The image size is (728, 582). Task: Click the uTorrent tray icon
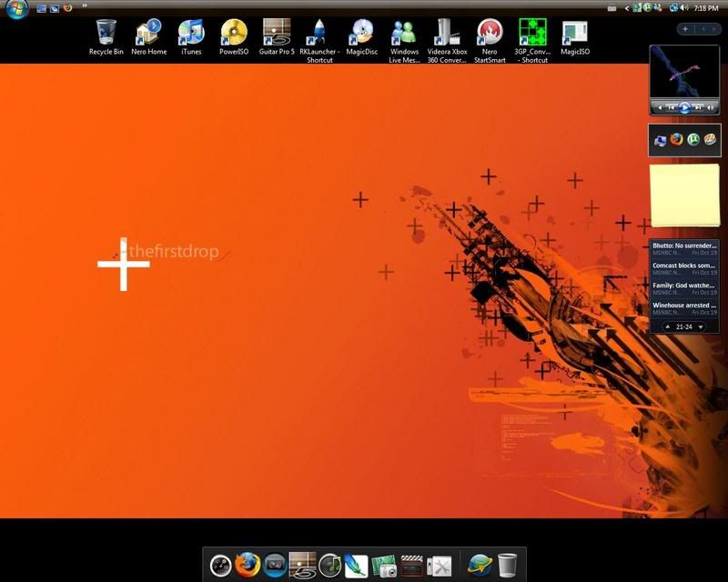647,7
